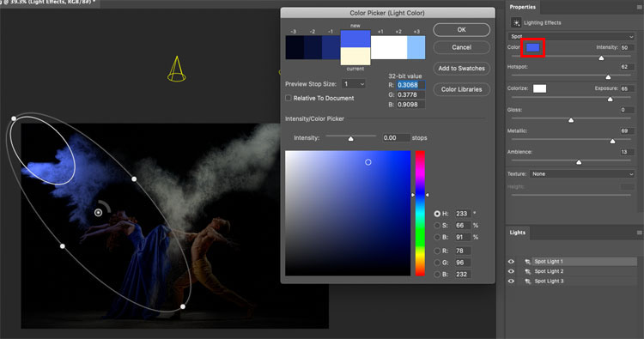Click the +1 stop preview swatch

[x=380, y=47]
